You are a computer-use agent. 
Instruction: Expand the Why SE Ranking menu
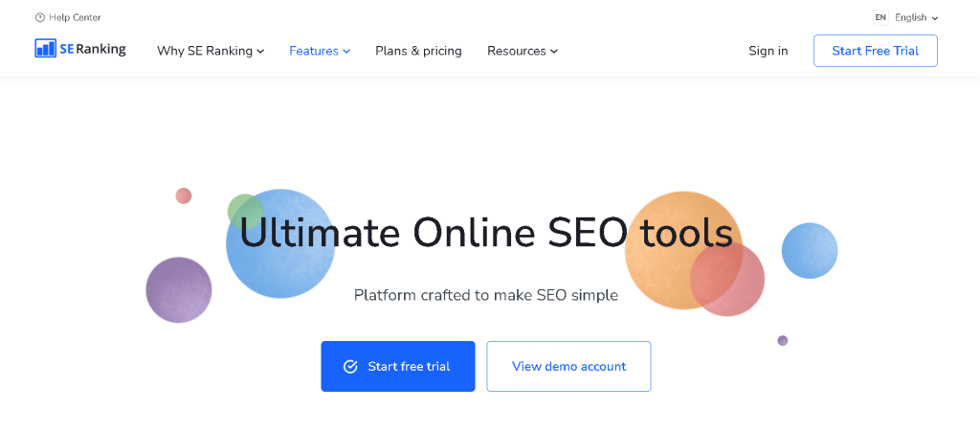pyautogui.click(x=211, y=51)
